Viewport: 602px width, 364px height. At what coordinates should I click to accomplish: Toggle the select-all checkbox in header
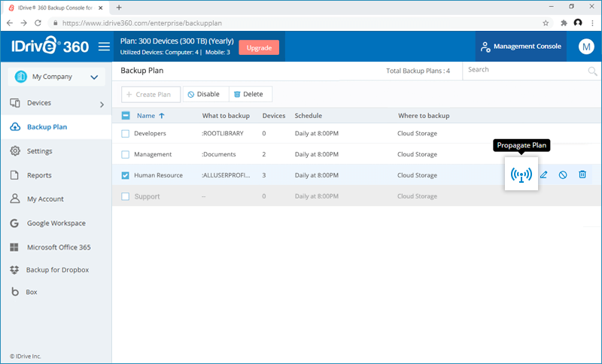tap(126, 116)
